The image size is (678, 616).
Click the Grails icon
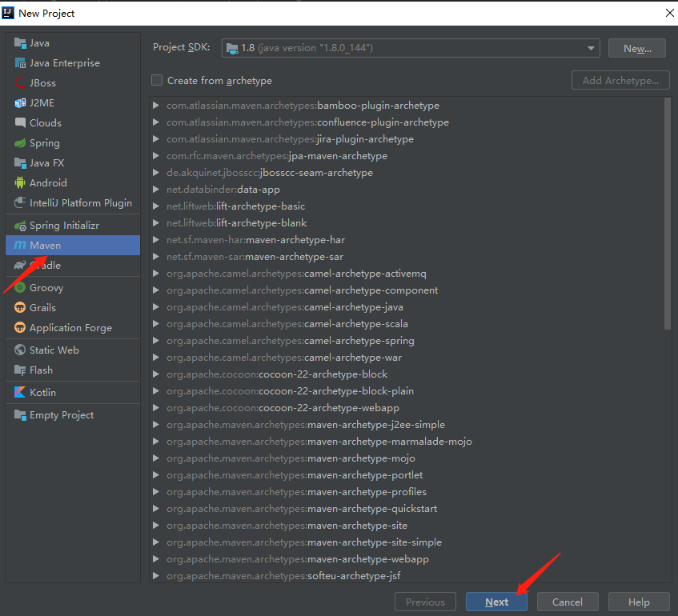[20, 308]
